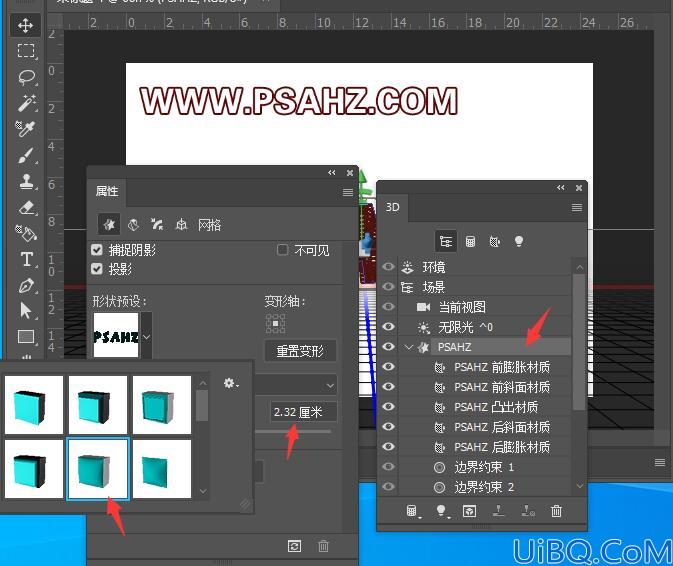Open the Coordinates properties icon
The image size is (673, 566).
coord(182,224)
